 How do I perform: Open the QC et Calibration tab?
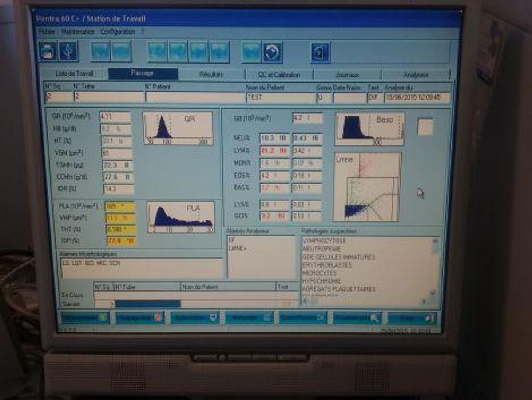tap(279, 75)
